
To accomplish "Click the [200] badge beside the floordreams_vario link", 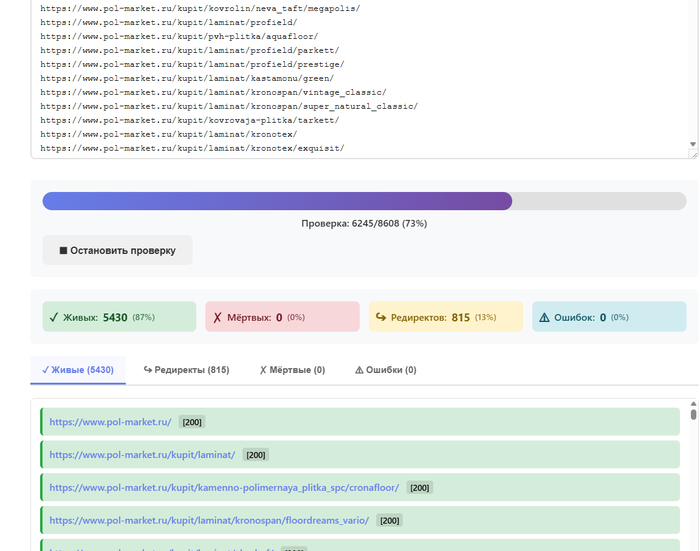I will point(390,521).
